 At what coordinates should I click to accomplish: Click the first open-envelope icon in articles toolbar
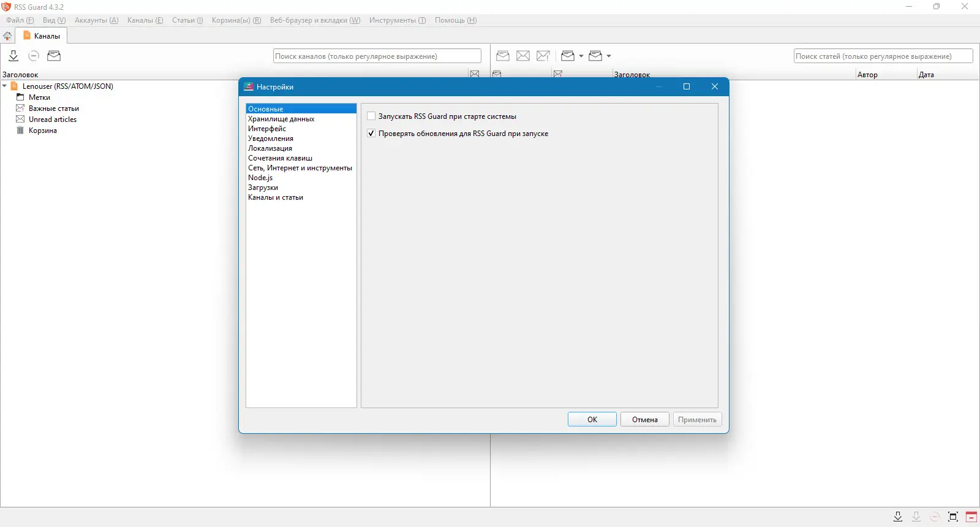[x=503, y=56]
